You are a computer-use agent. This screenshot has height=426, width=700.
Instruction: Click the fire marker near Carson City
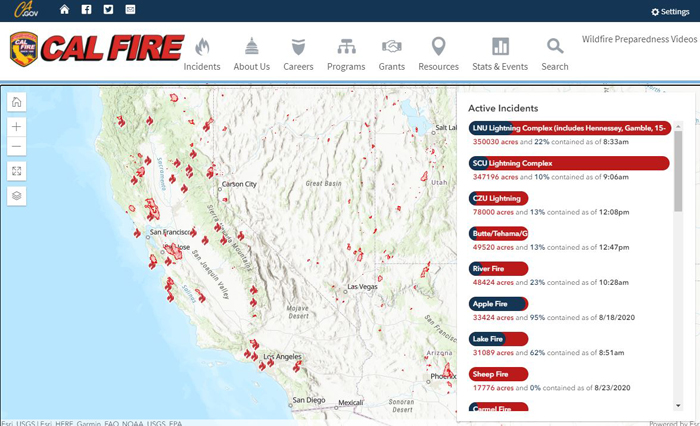click(x=211, y=171)
